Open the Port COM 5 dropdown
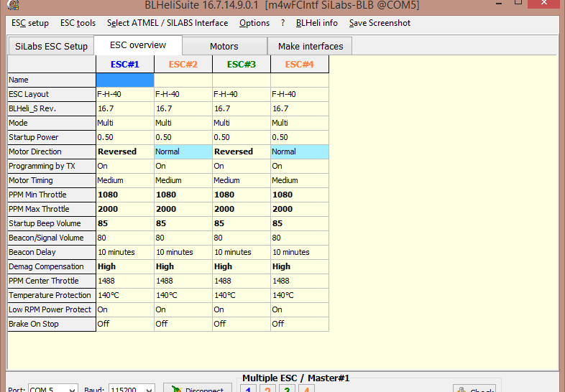 coord(72,389)
